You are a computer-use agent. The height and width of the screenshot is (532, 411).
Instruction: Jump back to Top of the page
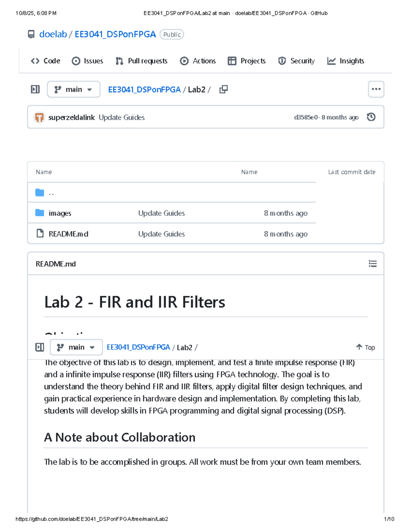(365, 347)
